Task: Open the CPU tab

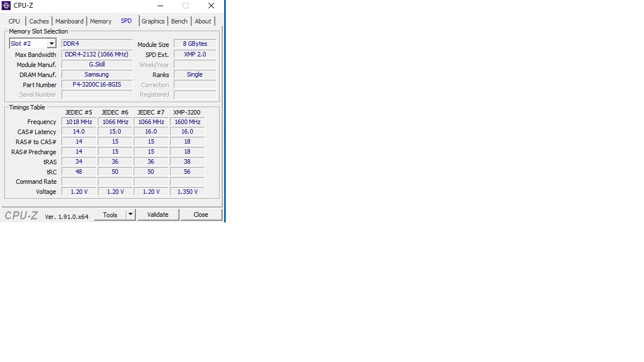Action: tap(15, 21)
